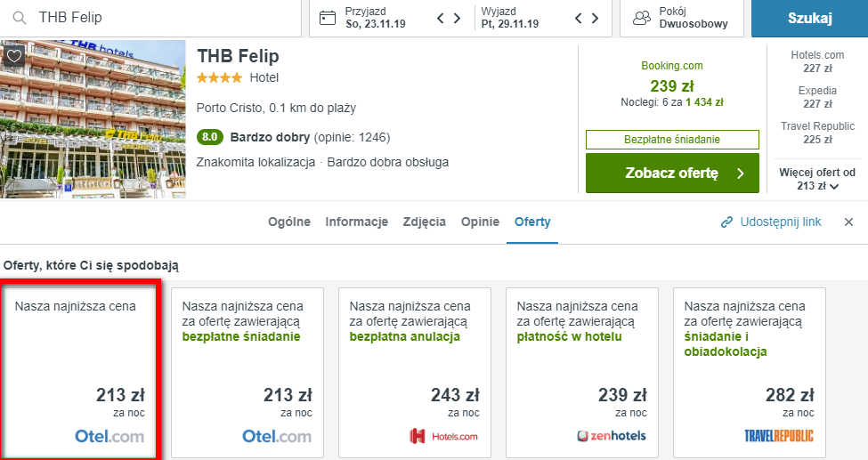This screenshot has height=460, width=868.
Task: Go to next check-in date arrow
Action: click(x=457, y=18)
